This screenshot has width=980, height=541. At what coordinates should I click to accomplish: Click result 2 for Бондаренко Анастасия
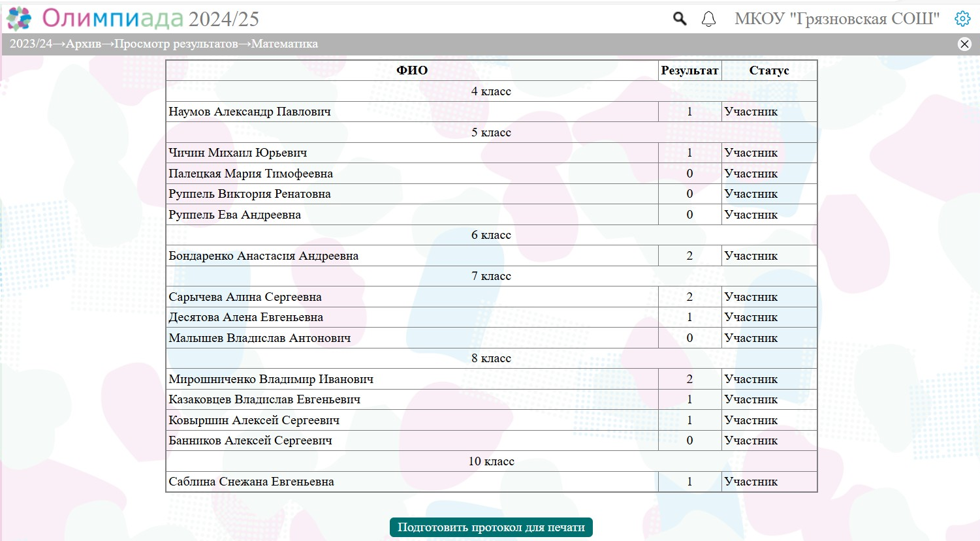tap(689, 256)
